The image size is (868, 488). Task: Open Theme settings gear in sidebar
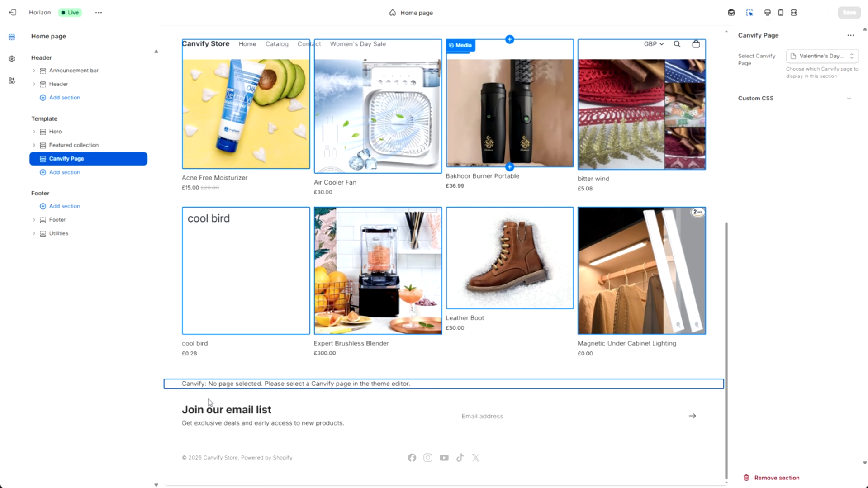pos(12,59)
